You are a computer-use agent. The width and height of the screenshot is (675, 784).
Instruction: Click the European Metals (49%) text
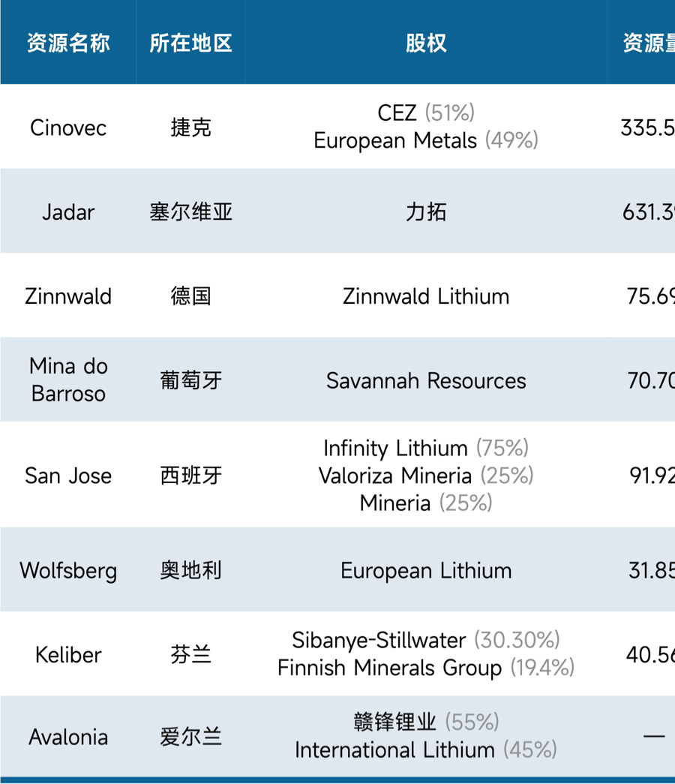(x=426, y=141)
